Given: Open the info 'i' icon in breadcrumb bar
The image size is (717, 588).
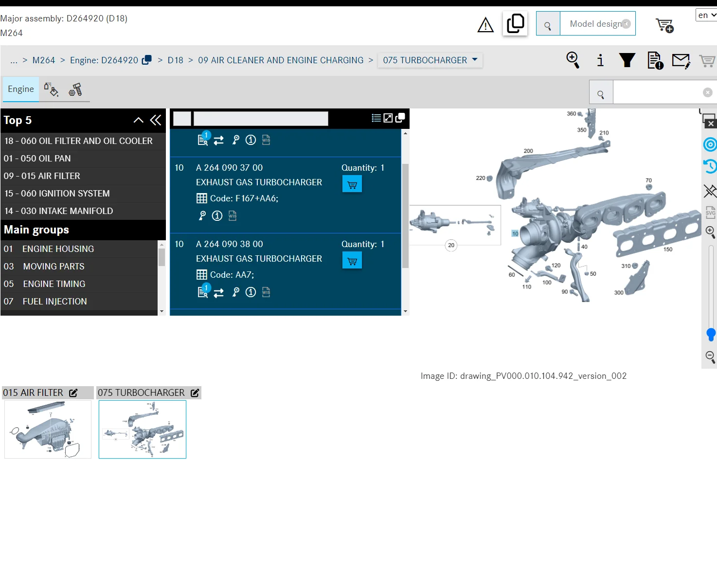Looking at the screenshot, I should point(600,60).
